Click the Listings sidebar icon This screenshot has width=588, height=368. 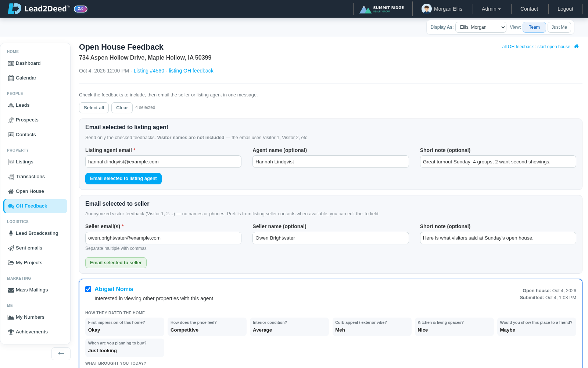[11, 162]
